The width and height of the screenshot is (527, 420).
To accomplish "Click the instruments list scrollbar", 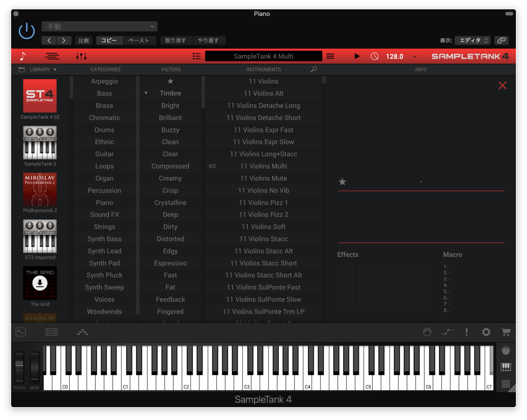I will [324, 80].
